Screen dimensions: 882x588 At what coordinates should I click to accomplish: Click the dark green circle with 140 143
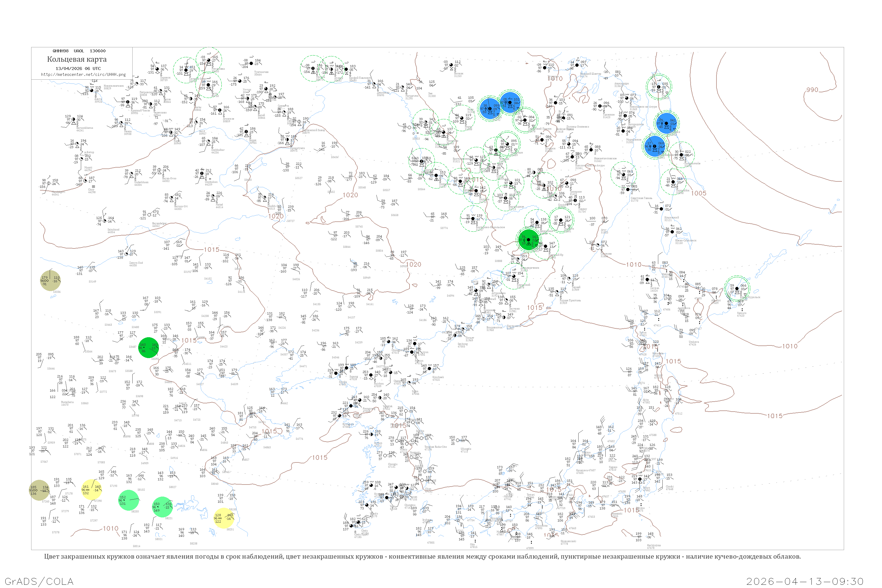[148, 348]
